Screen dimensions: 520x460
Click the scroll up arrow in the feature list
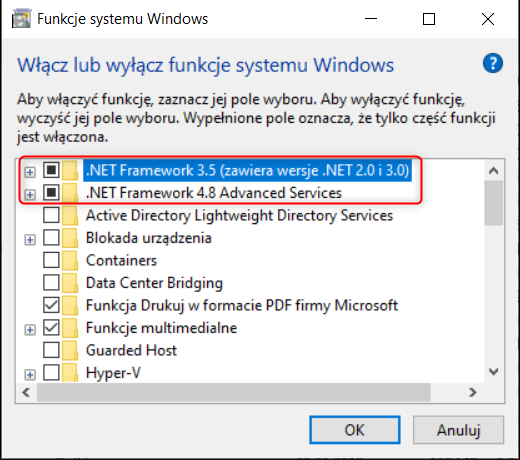coord(494,171)
